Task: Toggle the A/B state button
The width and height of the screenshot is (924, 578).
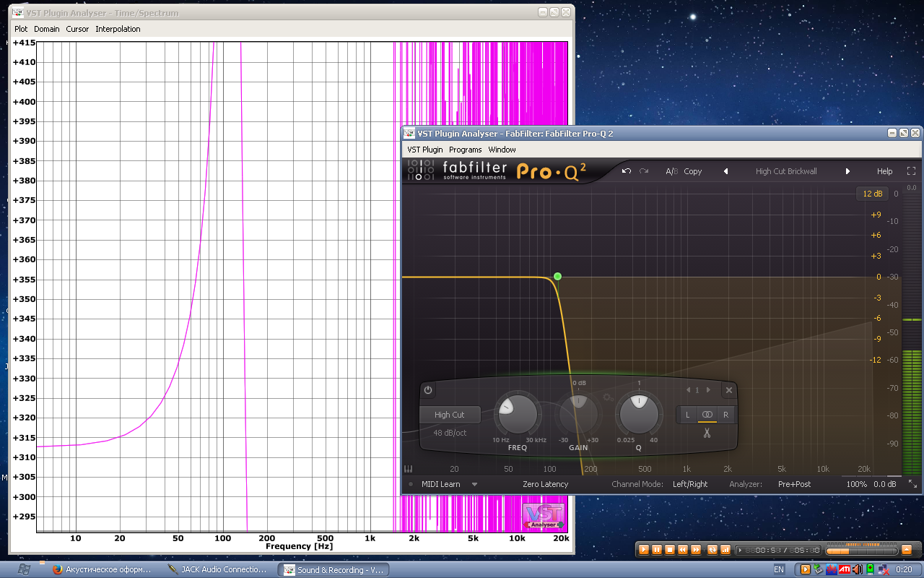Action: [671, 171]
